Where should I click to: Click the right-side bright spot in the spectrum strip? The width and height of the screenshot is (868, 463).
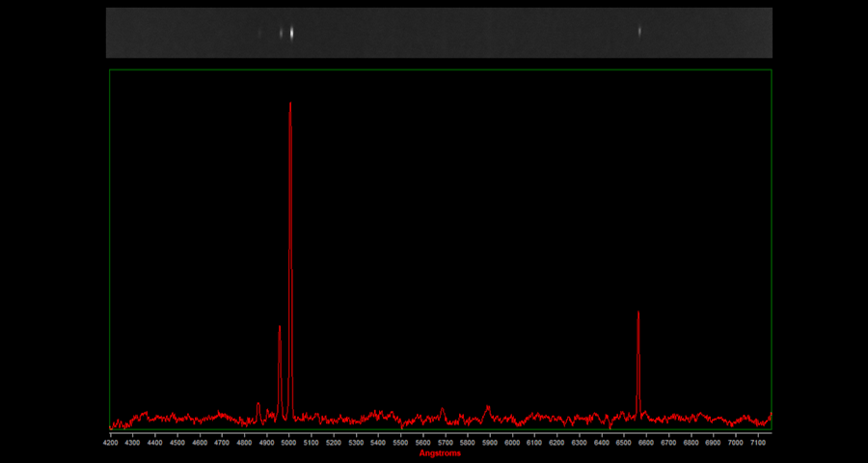tap(639, 31)
